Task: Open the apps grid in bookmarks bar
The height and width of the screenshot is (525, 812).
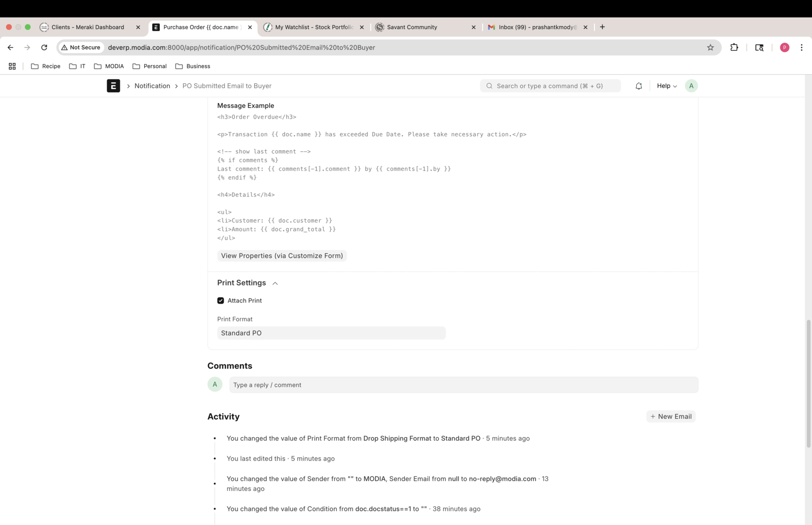Action: pyautogui.click(x=12, y=66)
